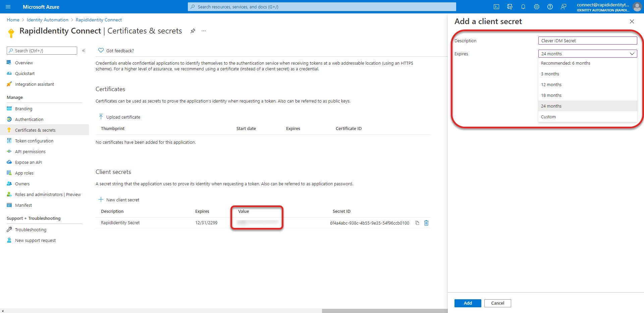Choose the 3 months expiry option
The image size is (644, 313).
588,74
